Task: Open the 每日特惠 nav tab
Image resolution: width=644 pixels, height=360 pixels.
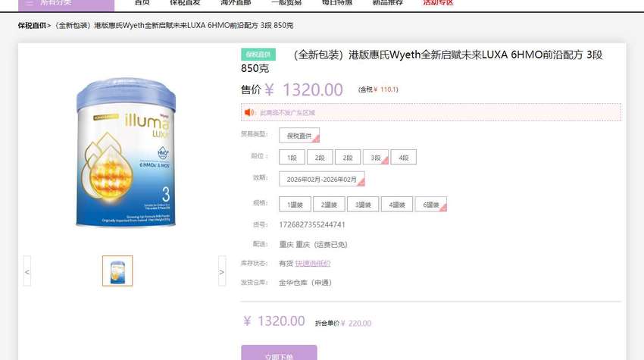Action: [337, 2]
